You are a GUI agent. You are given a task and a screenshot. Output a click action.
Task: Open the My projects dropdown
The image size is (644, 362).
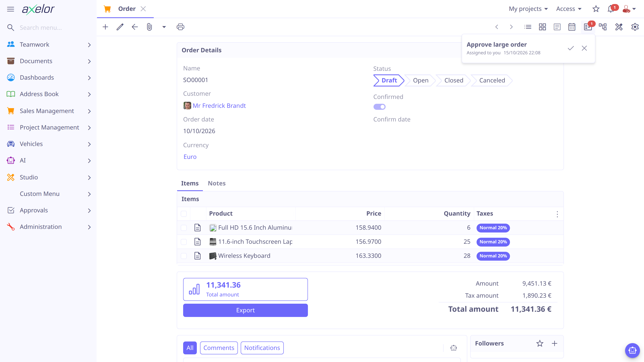(x=528, y=9)
